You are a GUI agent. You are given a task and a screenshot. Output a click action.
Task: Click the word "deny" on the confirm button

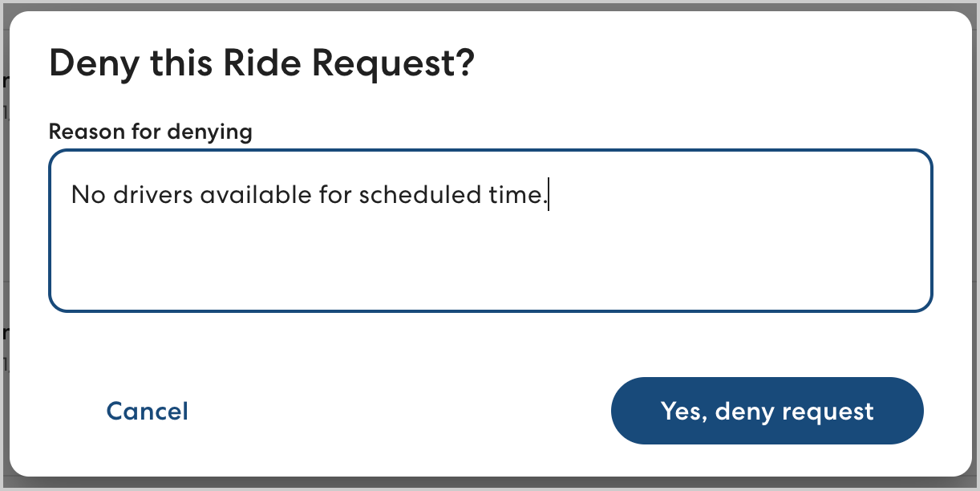point(744,412)
